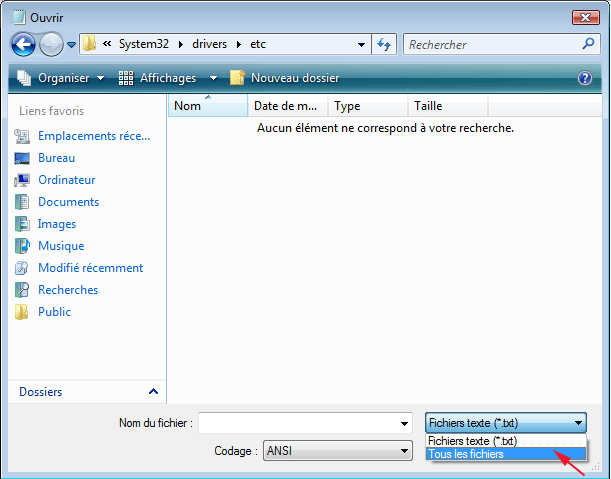This screenshot has height=479, width=611.
Task: Open the help question mark icon
Action: pyautogui.click(x=585, y=78)
